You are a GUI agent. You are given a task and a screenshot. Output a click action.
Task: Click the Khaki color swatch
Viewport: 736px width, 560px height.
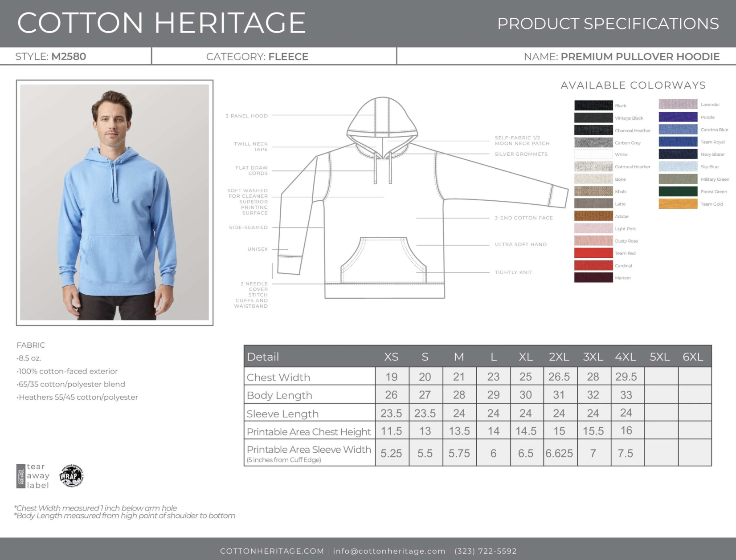[x=593, y=191]
